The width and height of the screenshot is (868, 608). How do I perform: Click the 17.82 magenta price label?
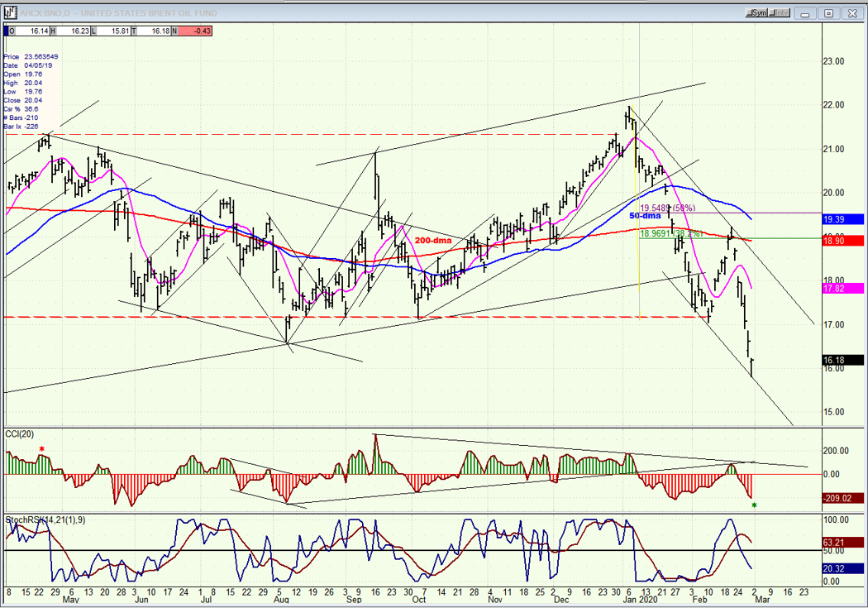[842, 289]
